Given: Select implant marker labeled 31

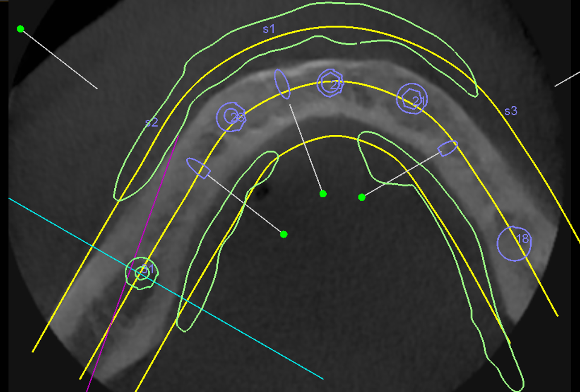Looking at the screenshot, I should pos(142,273).
